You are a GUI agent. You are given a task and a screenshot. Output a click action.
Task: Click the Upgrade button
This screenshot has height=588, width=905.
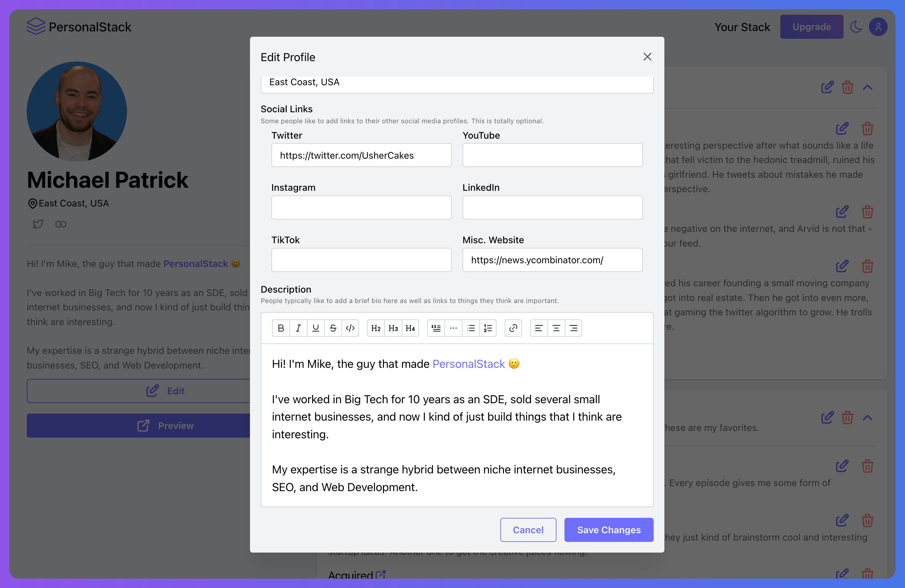[811, 27]
